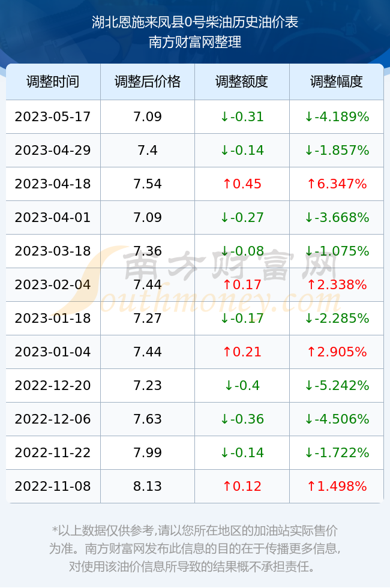Select the price 7.99 cell
The height and width of the screenshot is (588, 390).
click(x=148, y=452)
